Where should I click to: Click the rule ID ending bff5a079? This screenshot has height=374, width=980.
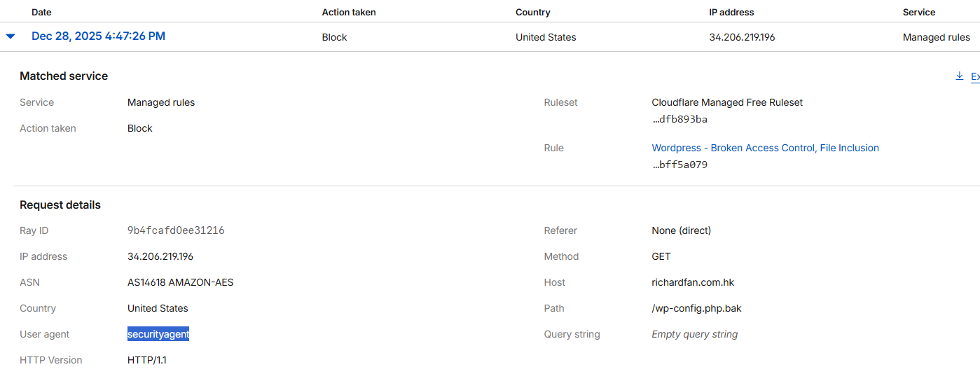coord(679,165)
